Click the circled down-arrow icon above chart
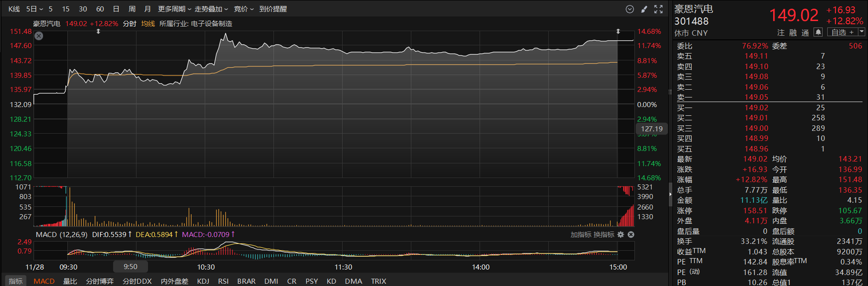 tap(630, 9)
